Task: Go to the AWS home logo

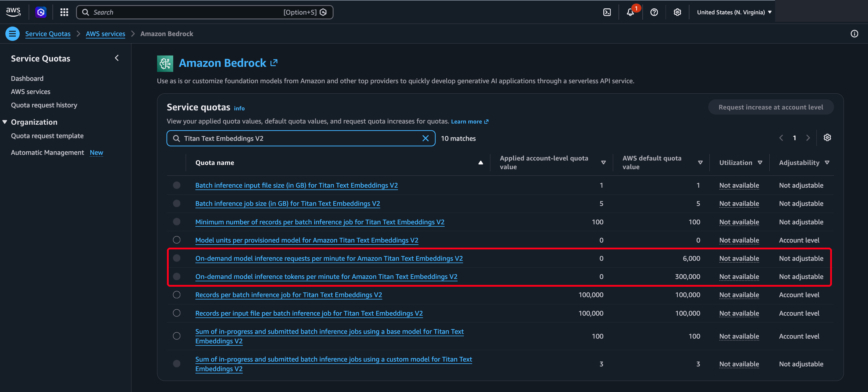Action: (13, 12)
